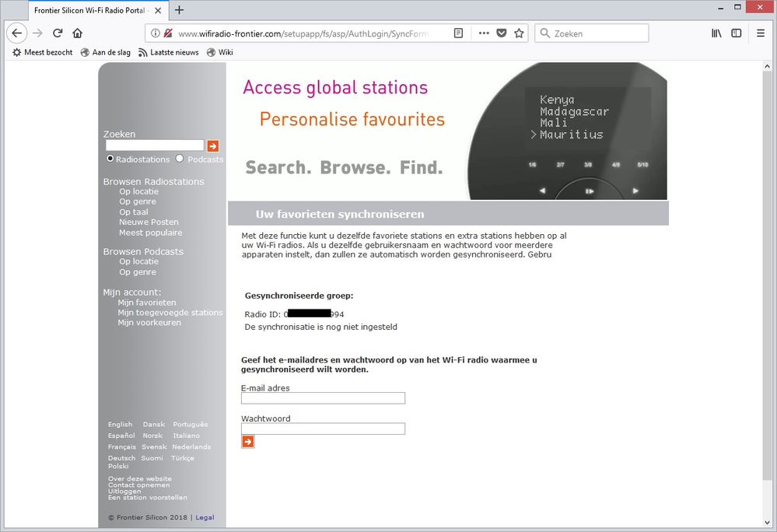777x532 pixels.
Task: Select the Radiostations radio button
Action: tap(110, 159)
